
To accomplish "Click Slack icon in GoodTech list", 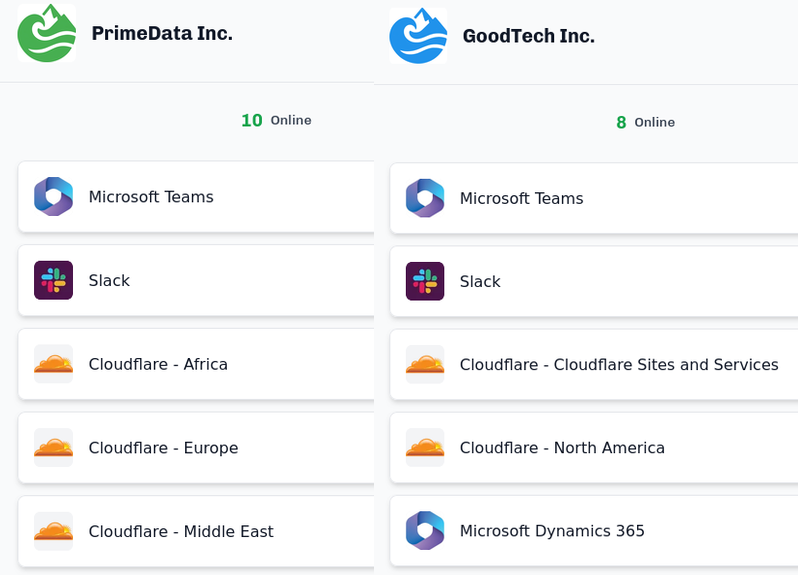I will click(425, 281).
